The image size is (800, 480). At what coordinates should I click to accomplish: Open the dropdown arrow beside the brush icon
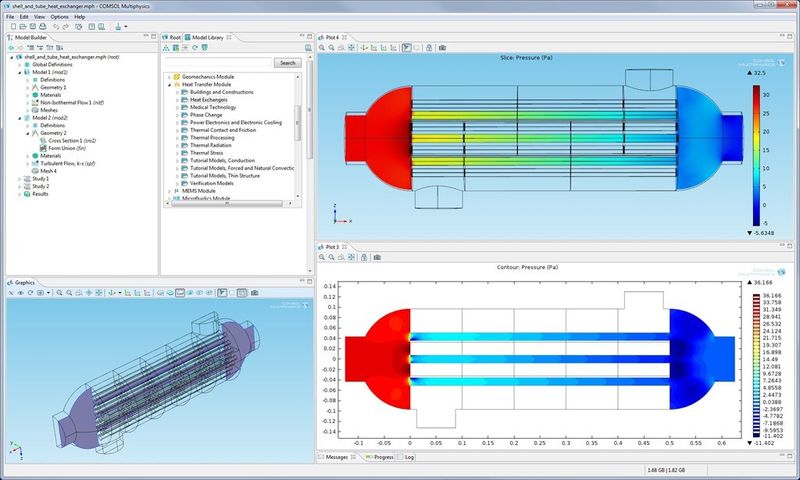coord(126,27)
